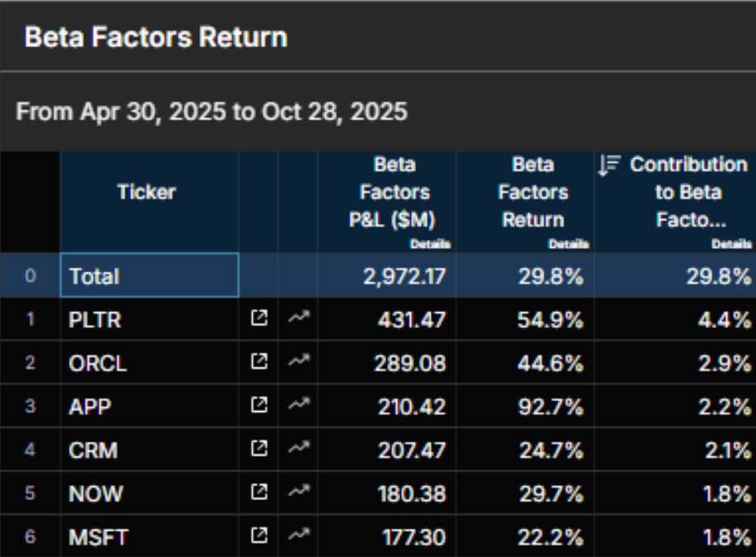Open ORCL external link icon
This screenshot has width=756, height=557.
click(x=259, y=363)
